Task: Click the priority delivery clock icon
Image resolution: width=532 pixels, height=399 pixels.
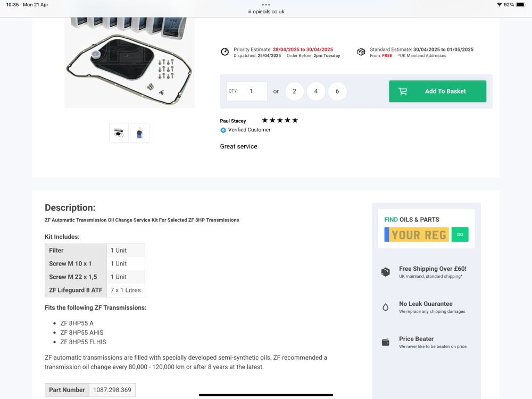Action: [x=225, y=52]
